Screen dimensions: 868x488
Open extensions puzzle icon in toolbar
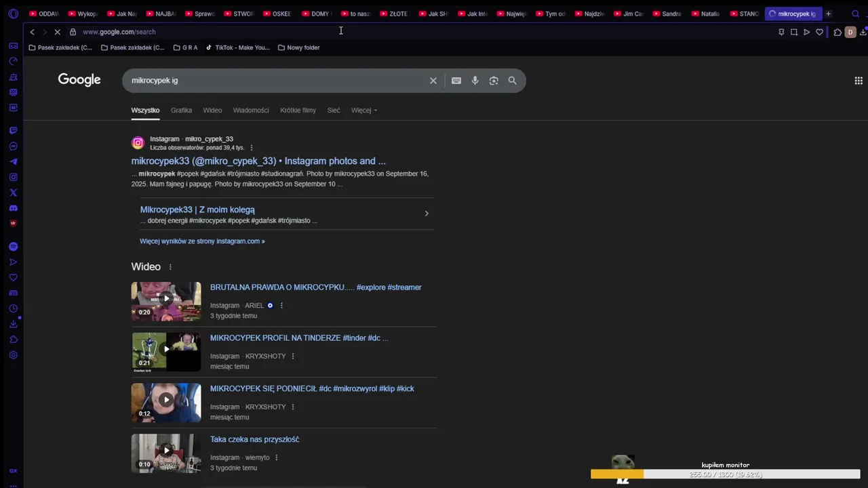point(837,32)
